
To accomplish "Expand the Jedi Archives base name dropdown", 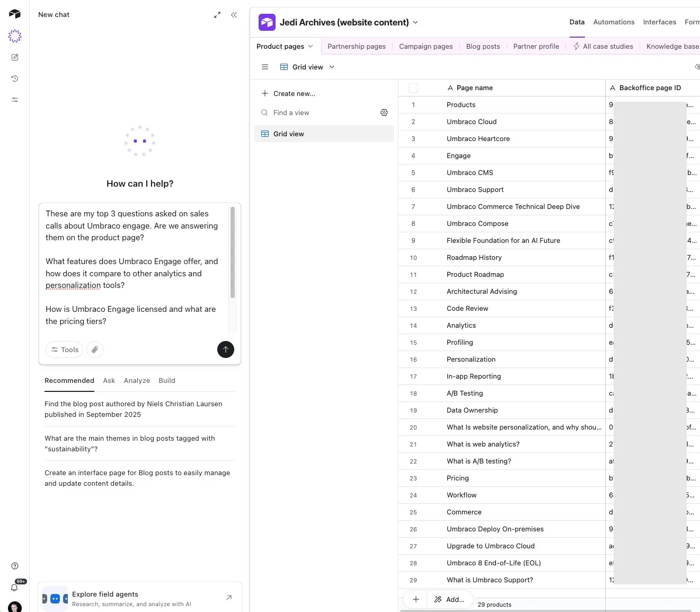I will (x=416, y=22).
